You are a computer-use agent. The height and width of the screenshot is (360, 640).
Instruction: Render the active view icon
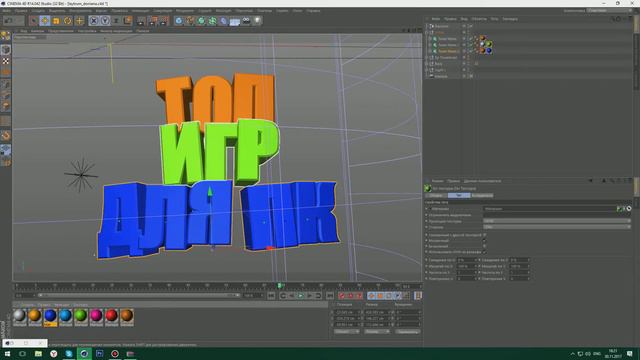coord(141,20)
